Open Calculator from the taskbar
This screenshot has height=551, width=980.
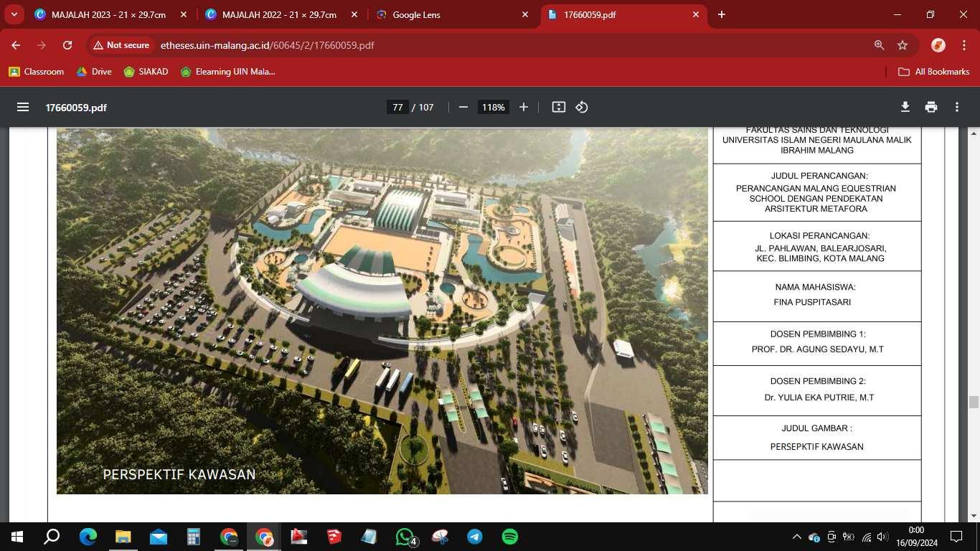point(193,537)
